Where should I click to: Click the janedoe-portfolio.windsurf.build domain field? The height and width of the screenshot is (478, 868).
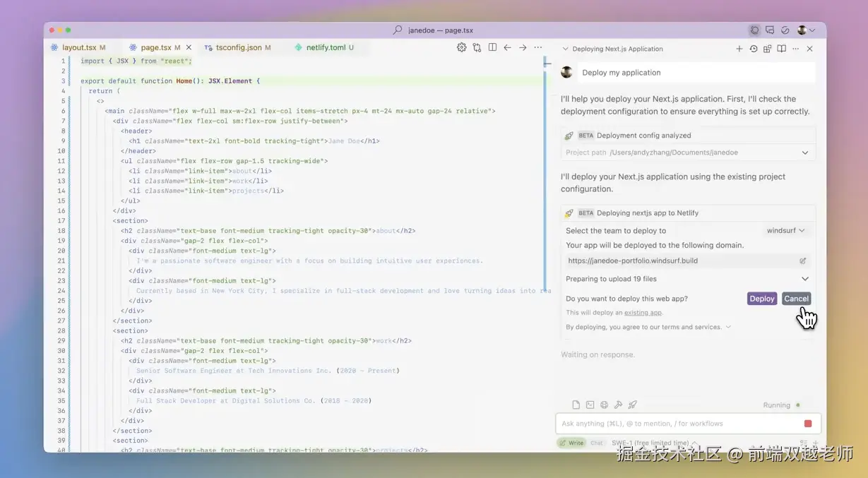686,261
